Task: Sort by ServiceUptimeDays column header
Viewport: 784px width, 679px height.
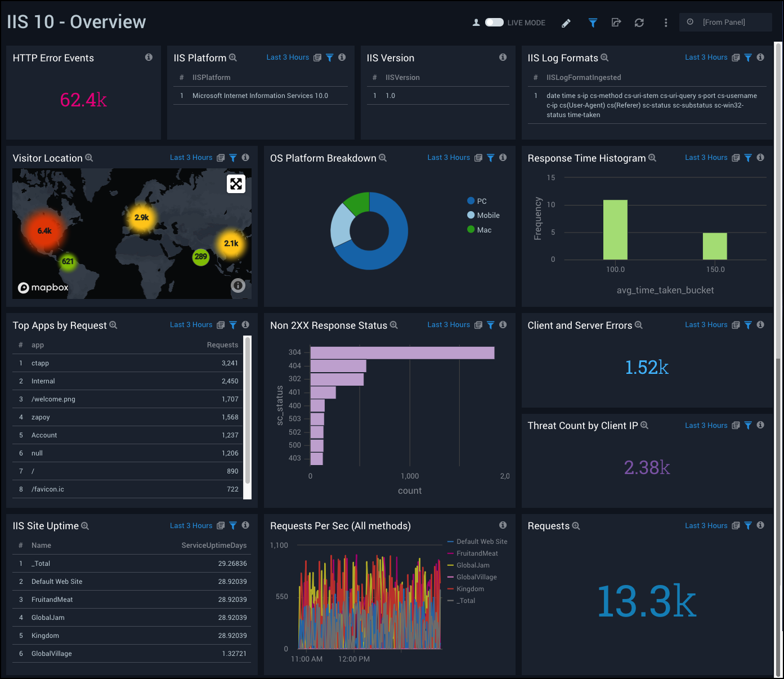Action: click(x=214, y=546)
